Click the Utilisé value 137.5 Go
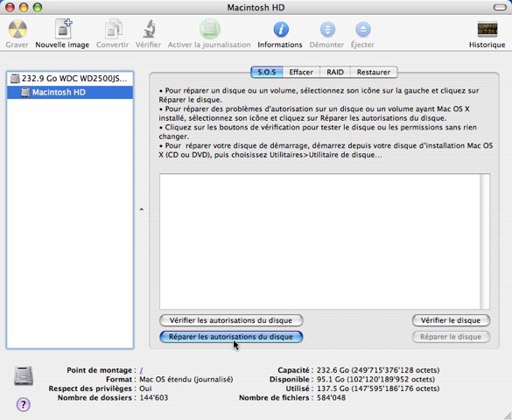This screenshot has width=512, height=420. tap(378, 388)
